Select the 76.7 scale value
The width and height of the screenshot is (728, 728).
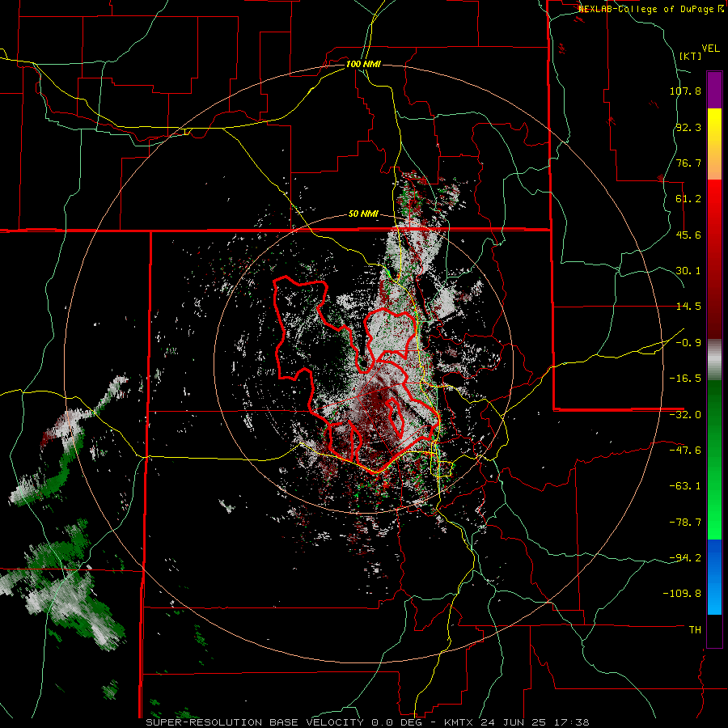[x=688, y=163]
